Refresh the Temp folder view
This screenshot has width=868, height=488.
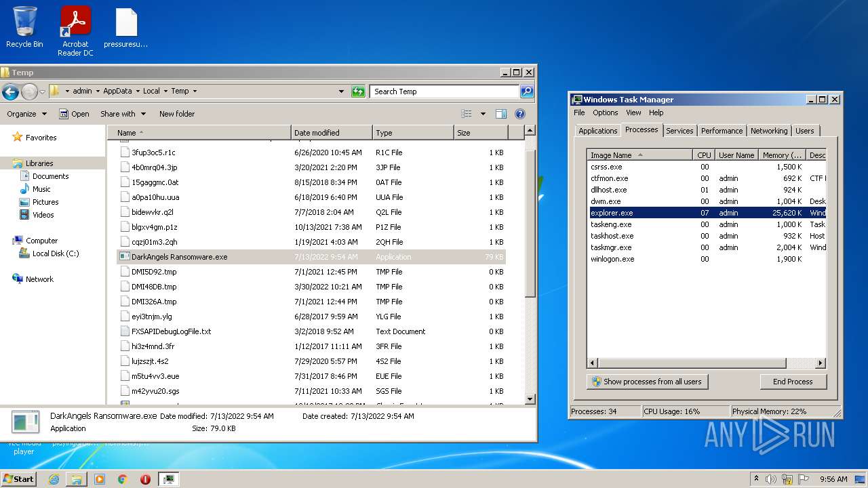(358, 91)
